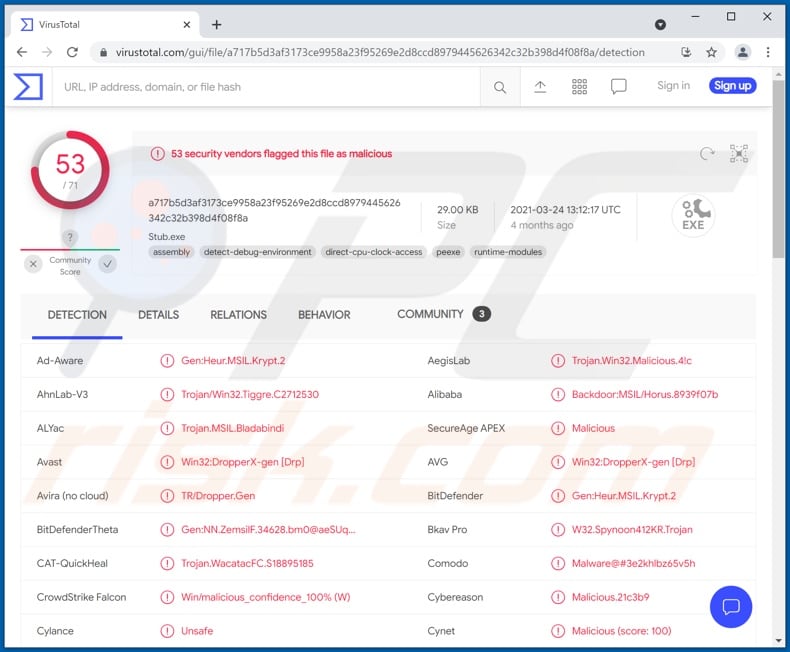The width and height of the screenshot is (790, 652).
Task: Click the Sign up button
Action: click(733, 86)
